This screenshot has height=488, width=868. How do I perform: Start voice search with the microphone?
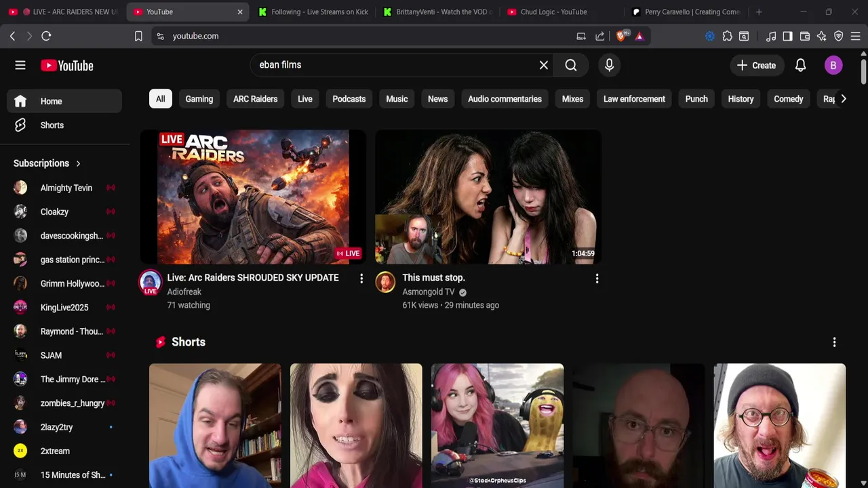coord(609,65)
